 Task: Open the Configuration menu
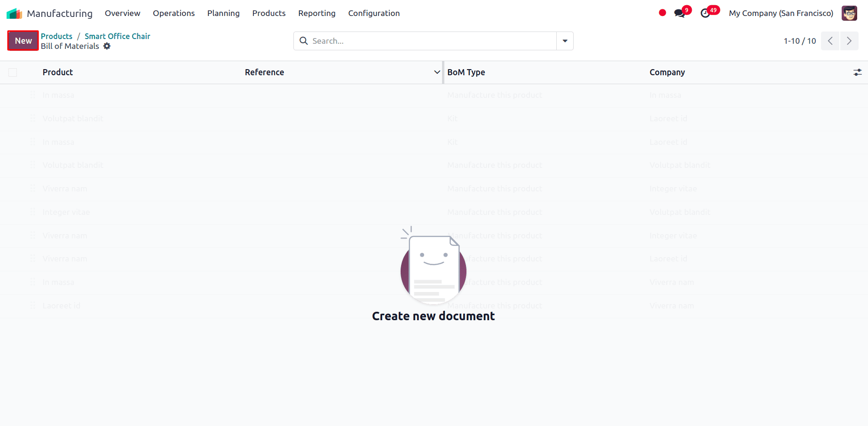tap(374, 13)
